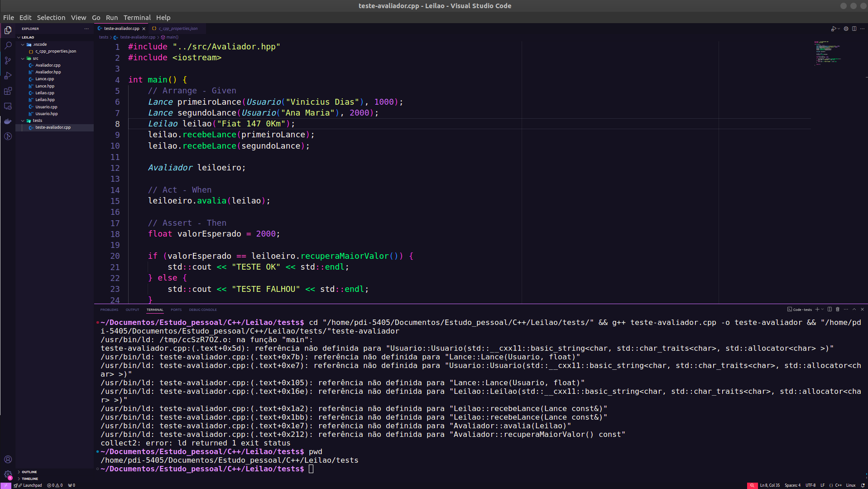This screenshot has height=489, width=868.
Task: Click the notifications icon in status bar
Action: click(x=863, y=485)
